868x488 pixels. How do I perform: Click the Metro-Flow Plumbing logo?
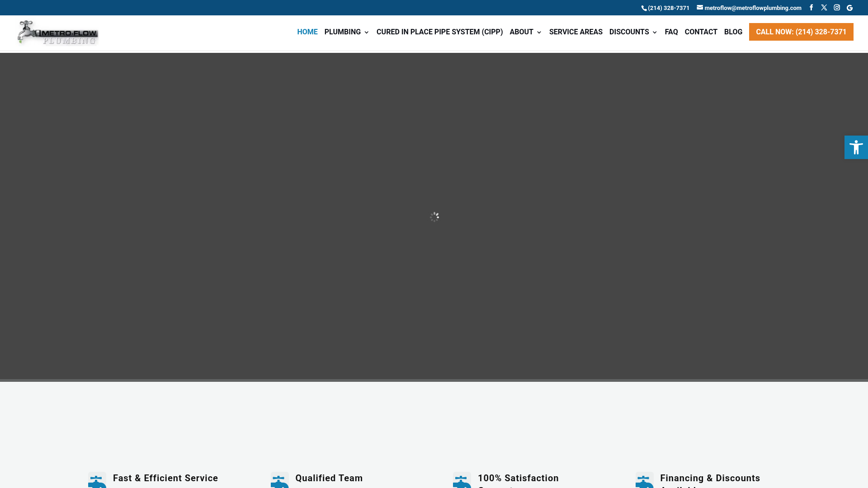point(58,33)
